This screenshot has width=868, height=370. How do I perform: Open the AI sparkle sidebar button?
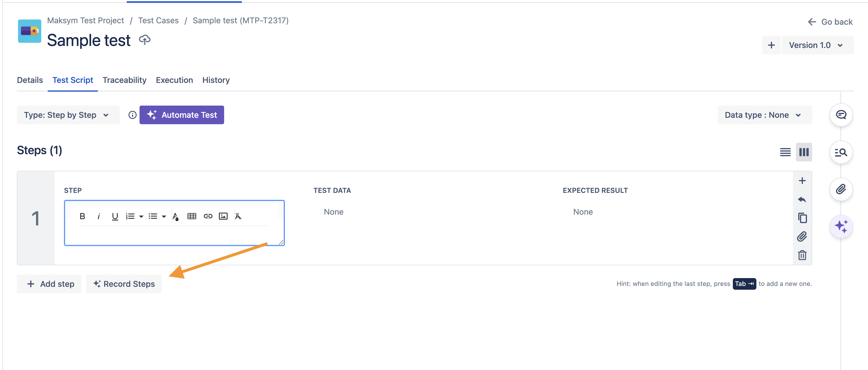click(841, 226)
